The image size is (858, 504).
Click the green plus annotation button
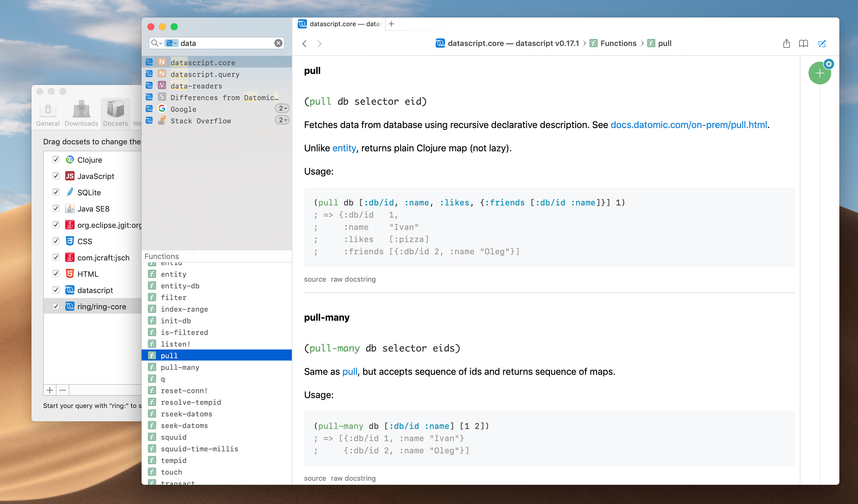(820, 73)
